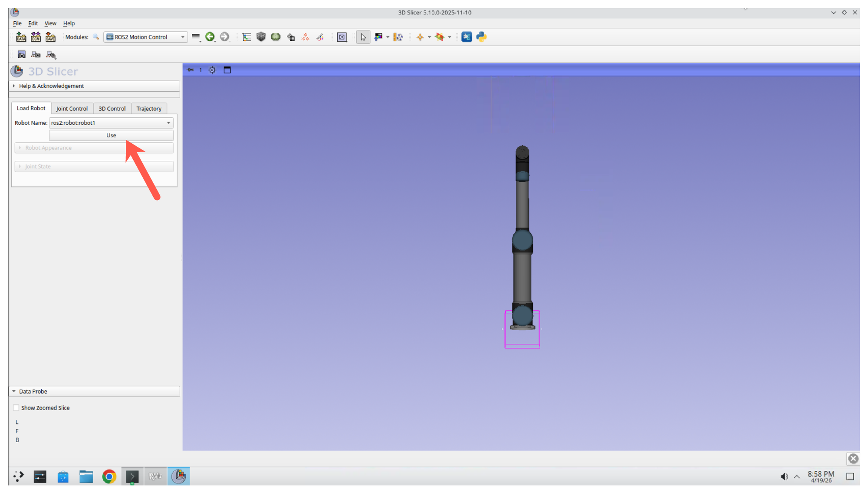Launch Chrome from the taskbar
868x493 pixels.
[x=109, y=476]
